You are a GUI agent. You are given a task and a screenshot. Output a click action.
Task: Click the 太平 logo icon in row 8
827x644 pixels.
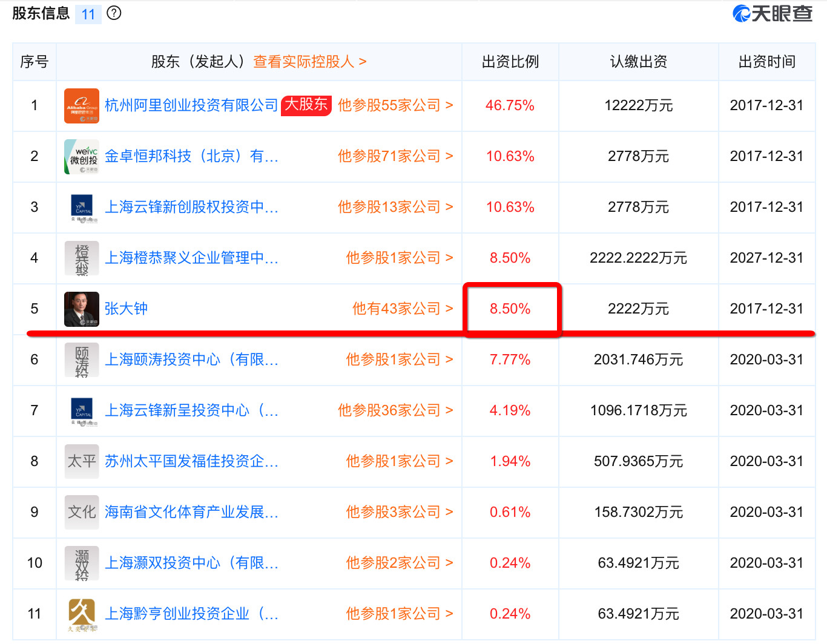tap(82, 461)
